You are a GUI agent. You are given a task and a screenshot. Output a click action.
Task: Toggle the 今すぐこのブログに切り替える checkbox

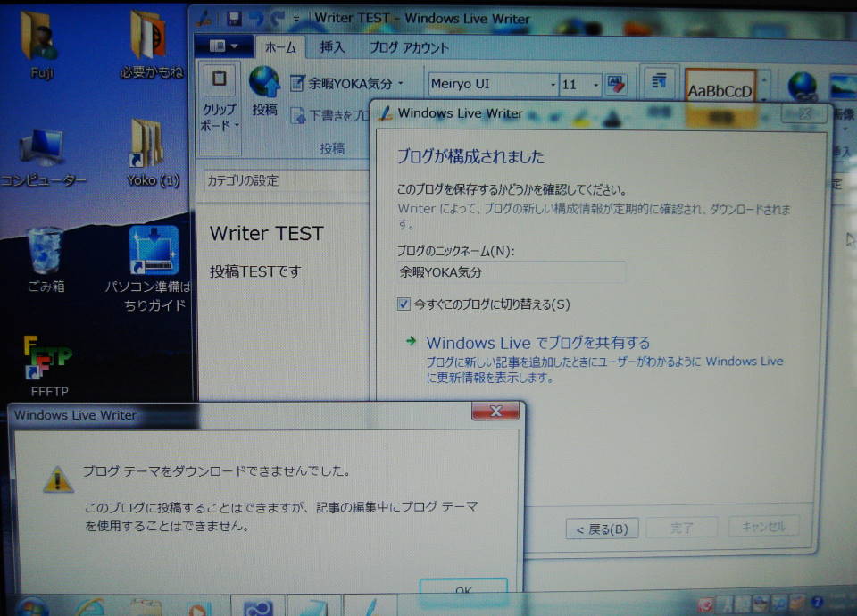404,304
